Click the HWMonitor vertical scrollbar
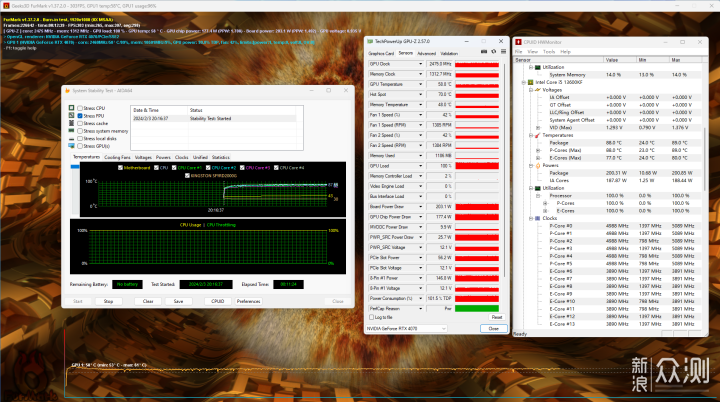This screenshot has height=402, width=720. click(x=705, y=159)
